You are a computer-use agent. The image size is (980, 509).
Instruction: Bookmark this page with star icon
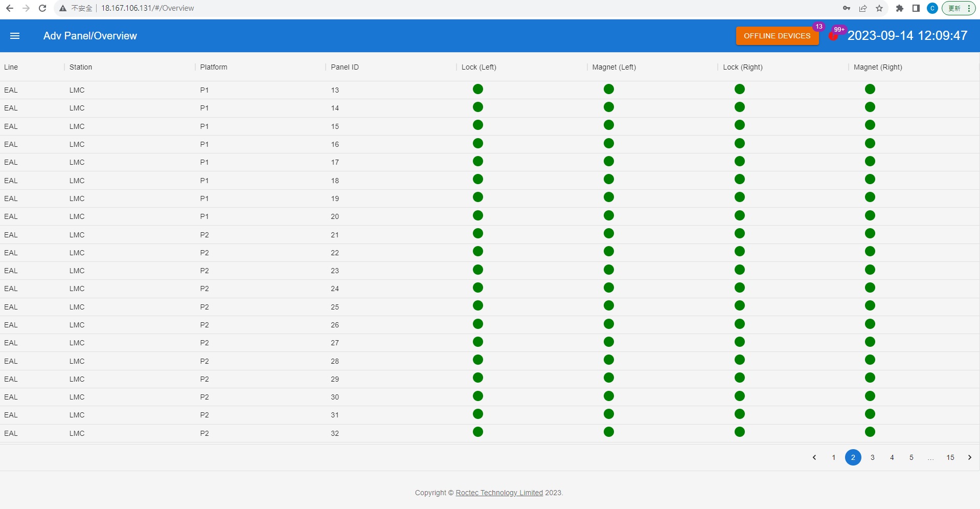point(879,8)
